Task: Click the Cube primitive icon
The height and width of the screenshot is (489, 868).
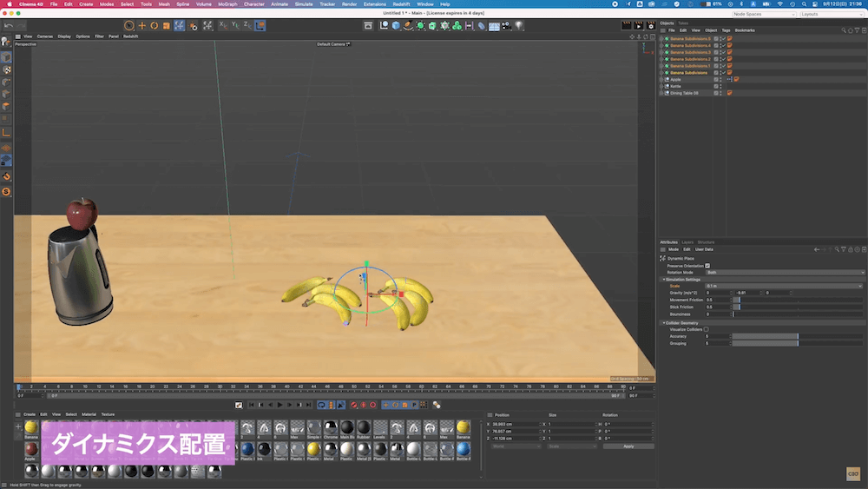Action: (396, 26)
